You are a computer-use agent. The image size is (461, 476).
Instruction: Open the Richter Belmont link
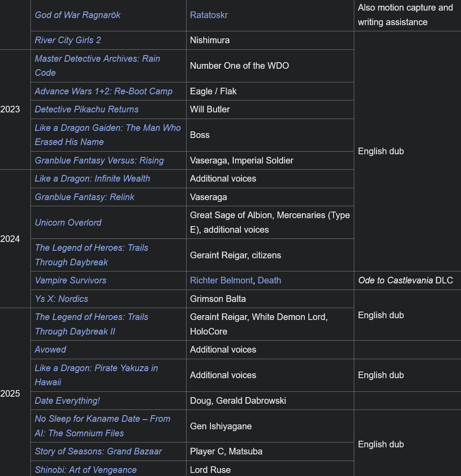coord(221,280)
